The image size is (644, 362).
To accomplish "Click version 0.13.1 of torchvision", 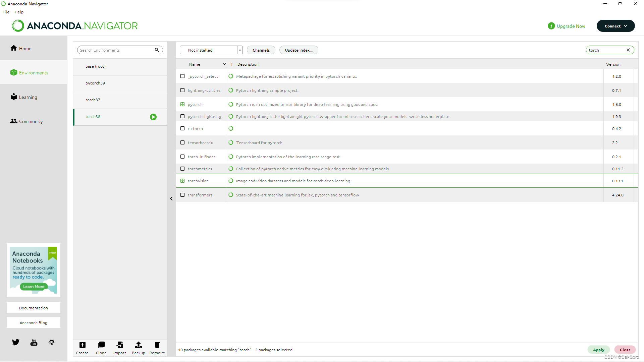I will tap(618, 181).
